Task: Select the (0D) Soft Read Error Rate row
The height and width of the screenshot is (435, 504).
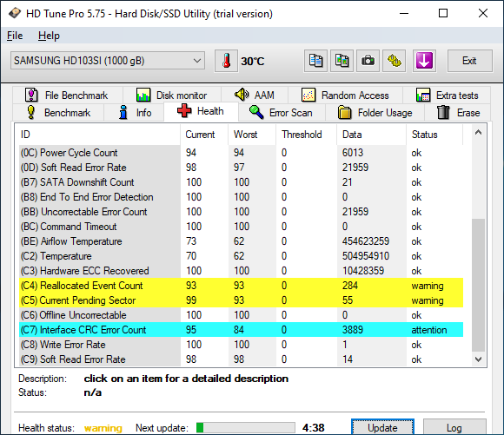Action: click(x=241, y=168)
